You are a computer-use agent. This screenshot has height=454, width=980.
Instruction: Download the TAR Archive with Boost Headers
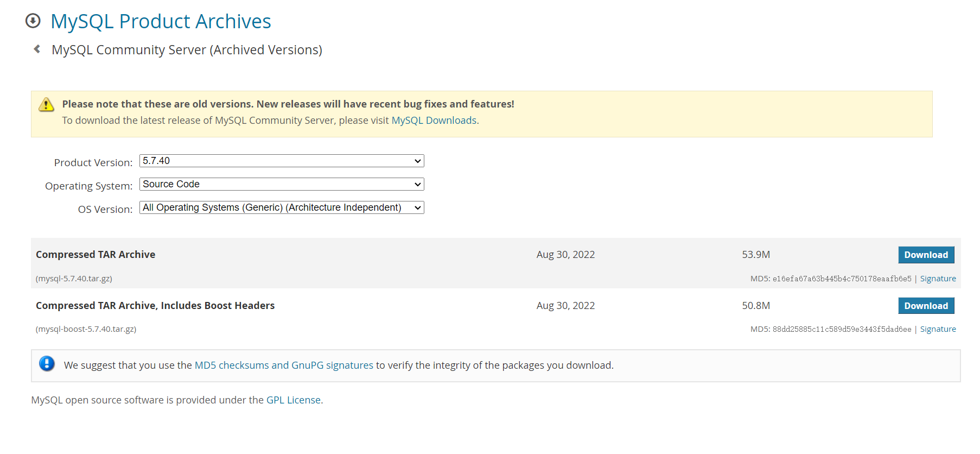click(x=926, y=306)
